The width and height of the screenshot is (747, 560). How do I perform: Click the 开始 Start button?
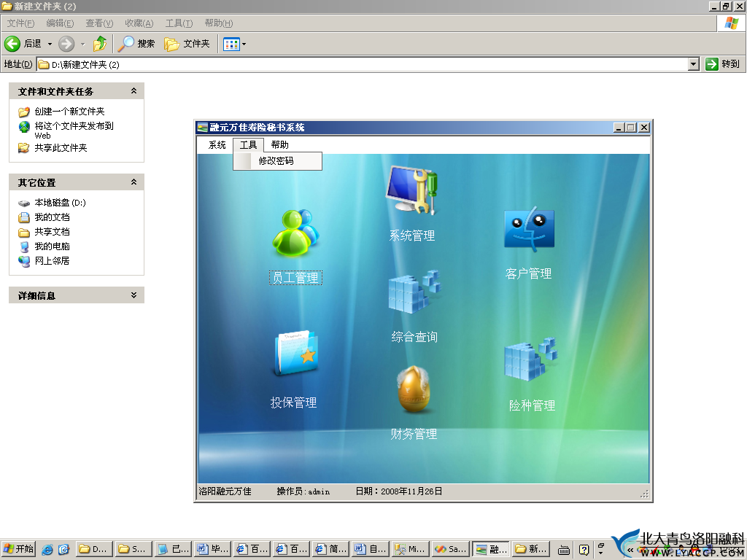pos(18,549)
